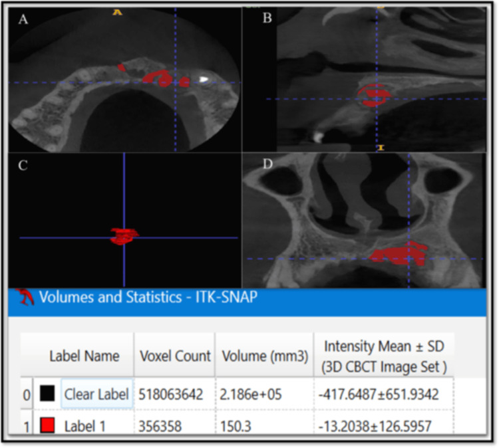Click the Label Name column header
This screenshot has width=499, height=448.
[84, 356]
